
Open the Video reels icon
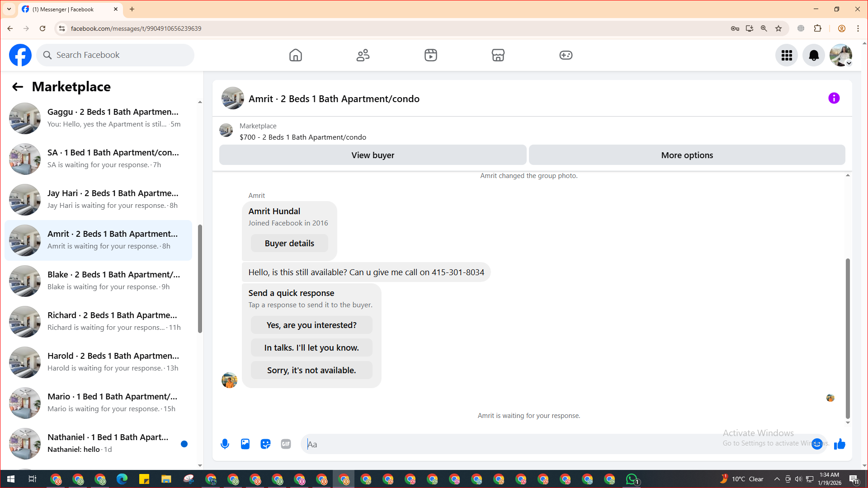[x=431, y=55]
